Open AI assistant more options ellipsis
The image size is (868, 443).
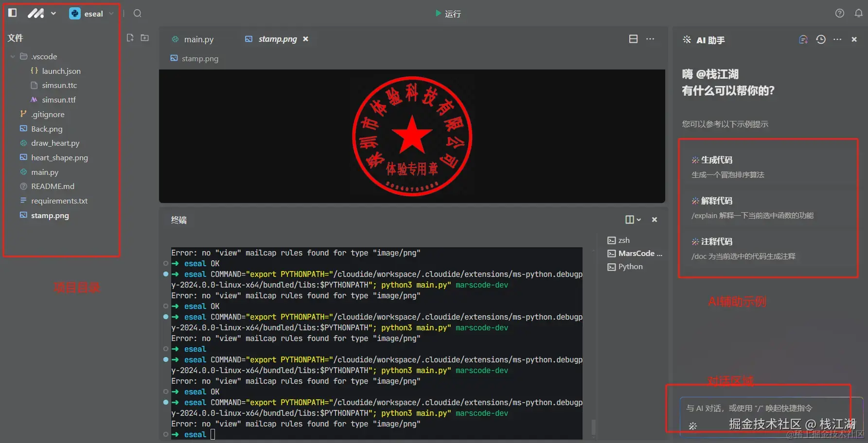837,40
